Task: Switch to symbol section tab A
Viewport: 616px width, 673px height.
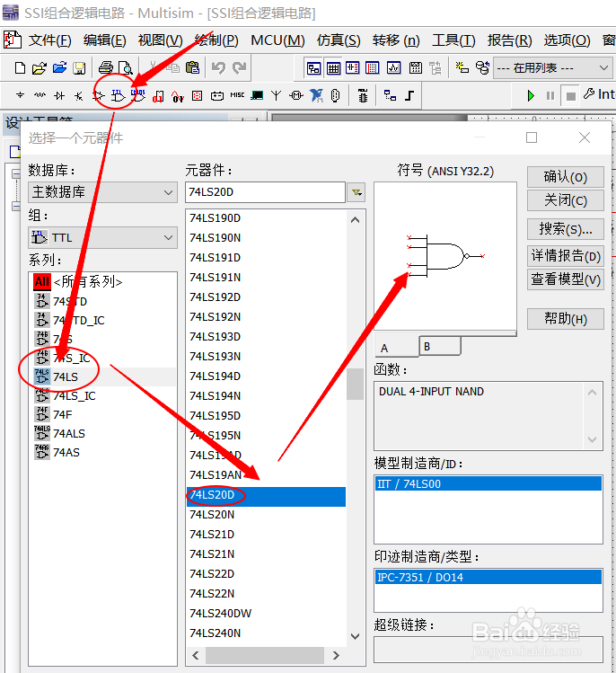Action: coord(397,347)
